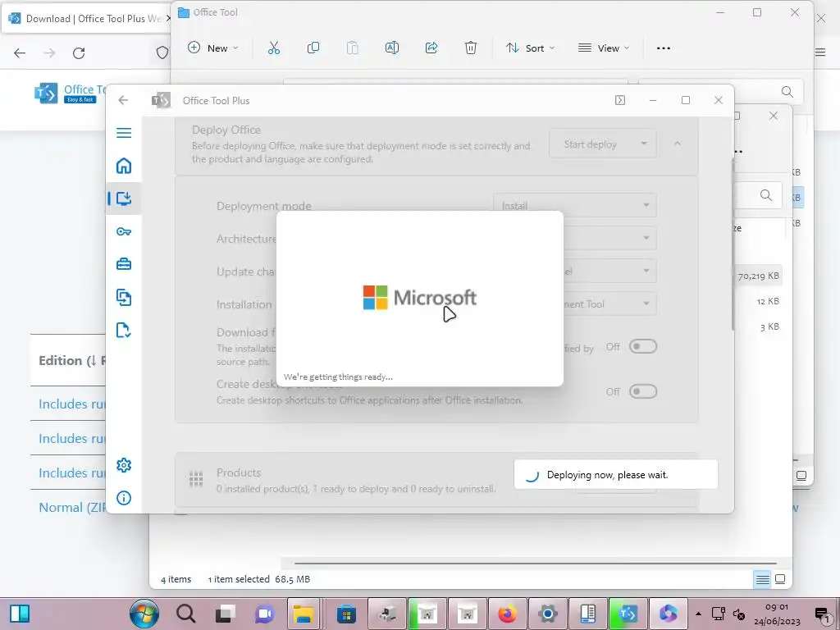Open the document check icon in sidebar
The height and width of the screenshot is (630, 840).
[x=124, y=330]
